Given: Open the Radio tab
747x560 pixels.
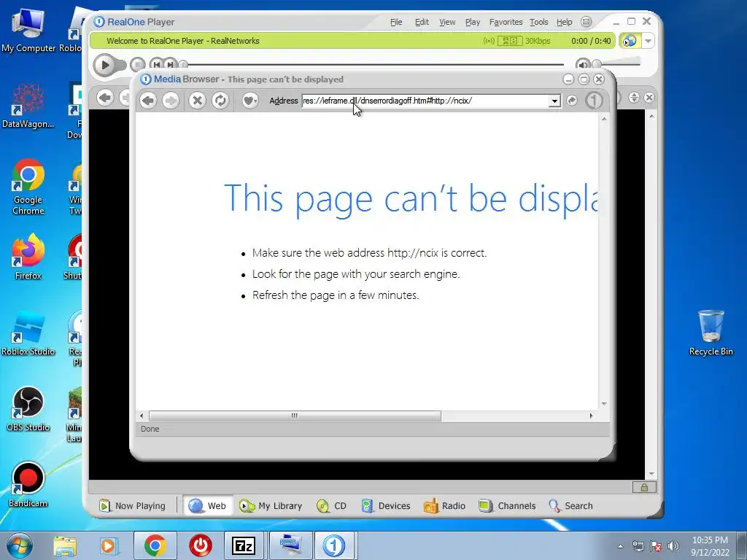Looking at the screenshot, I should pyautogui.click(x=444, y=506).
